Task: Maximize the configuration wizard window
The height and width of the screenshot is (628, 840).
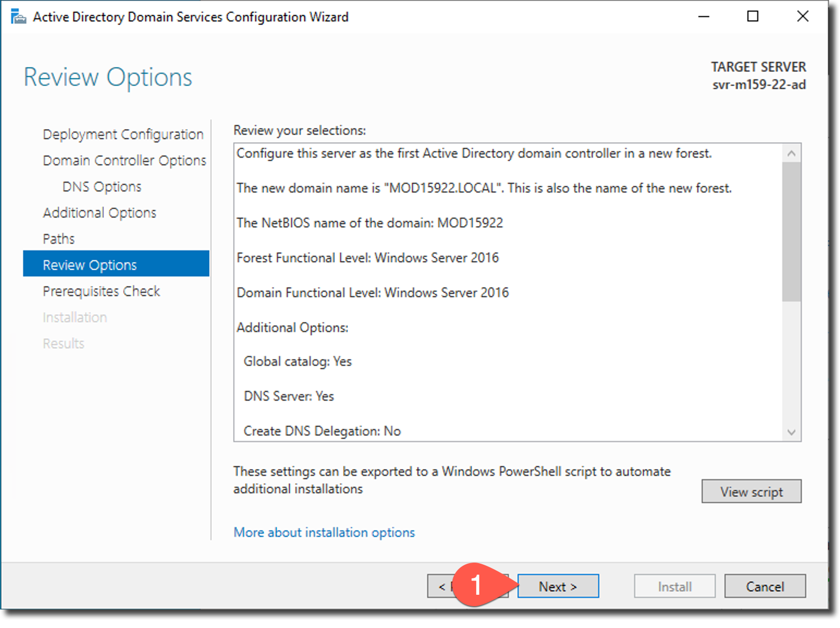Action: pyautogui.click(x=753, y=16)
